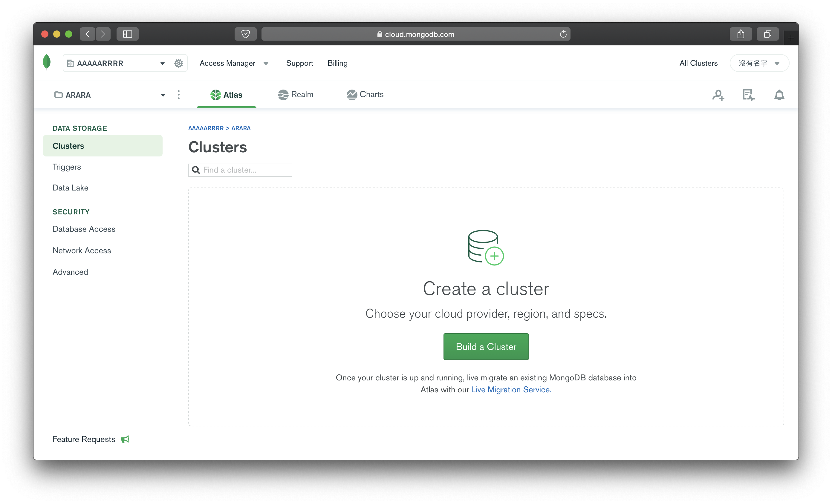Open the project activity feed icon

point(748,95)
